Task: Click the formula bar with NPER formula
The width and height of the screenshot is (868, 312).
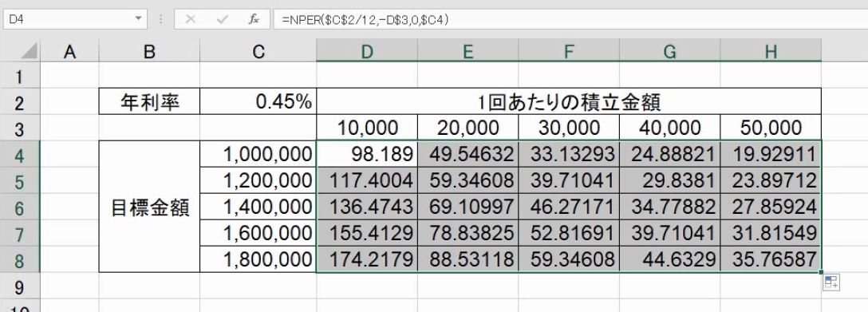Action: point(570,19)
